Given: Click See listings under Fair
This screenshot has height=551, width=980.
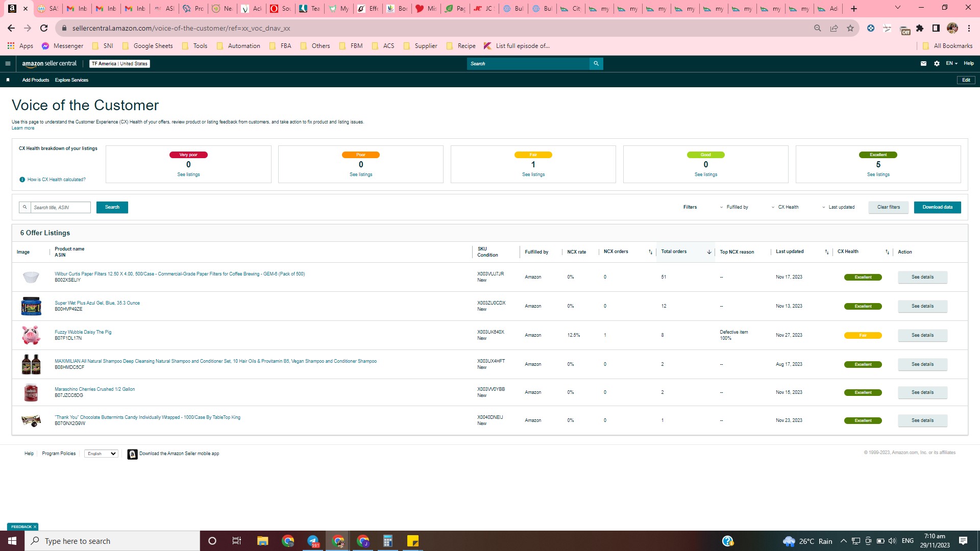Looking at the screenshot, I should tap(533, 174).
